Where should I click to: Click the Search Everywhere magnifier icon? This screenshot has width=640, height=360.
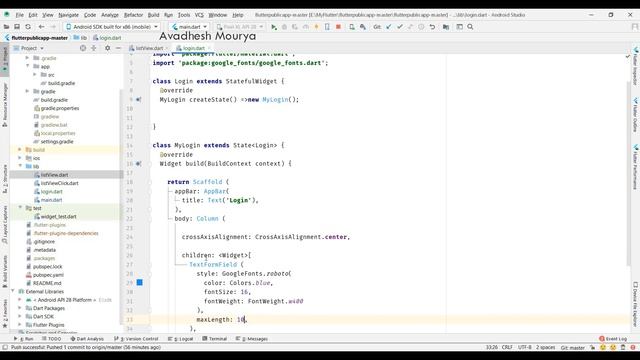470,27
